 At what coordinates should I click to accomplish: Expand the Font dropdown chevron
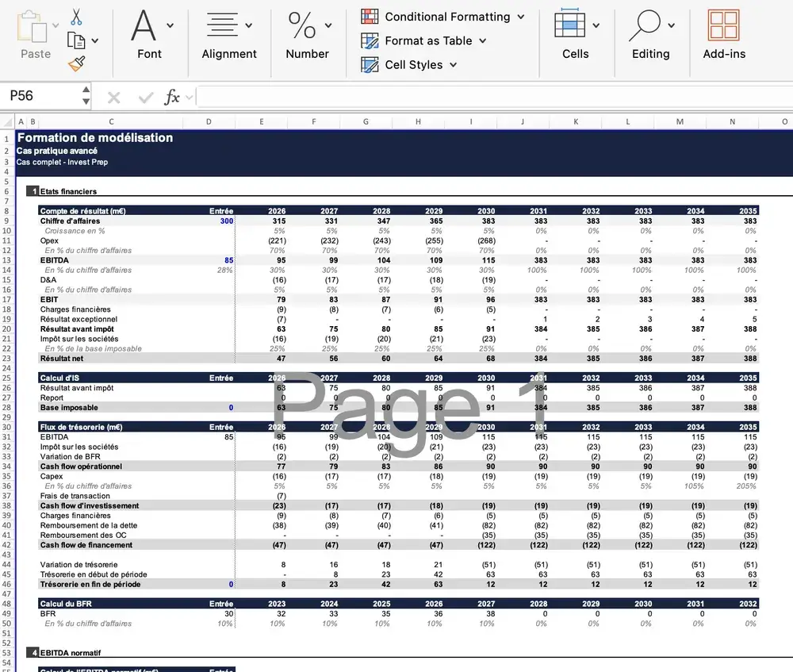170,25
